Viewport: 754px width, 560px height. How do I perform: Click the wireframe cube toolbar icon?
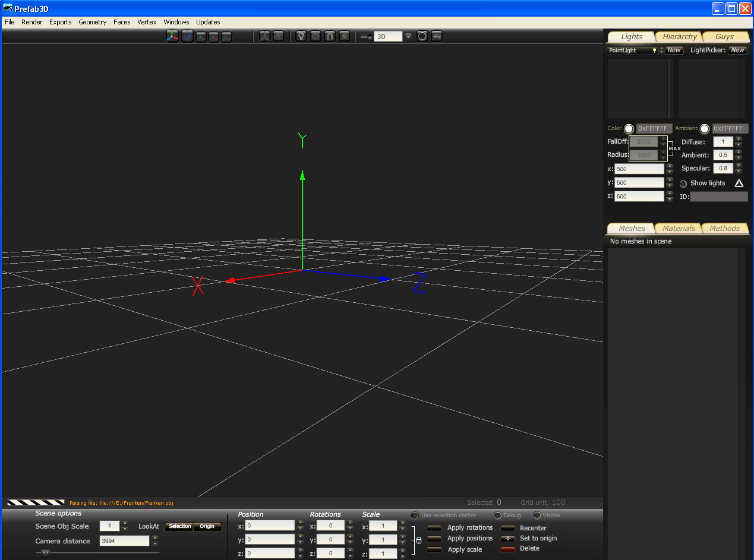316,37
